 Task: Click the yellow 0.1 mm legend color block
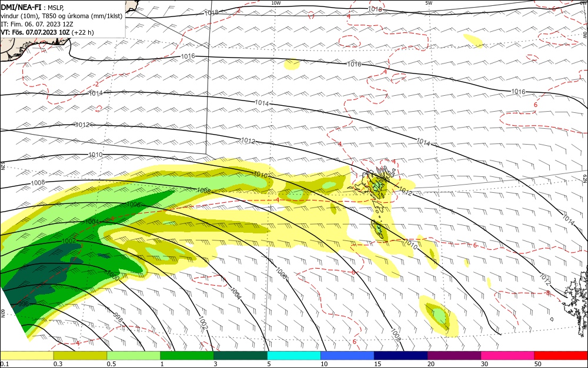(26, 356)
